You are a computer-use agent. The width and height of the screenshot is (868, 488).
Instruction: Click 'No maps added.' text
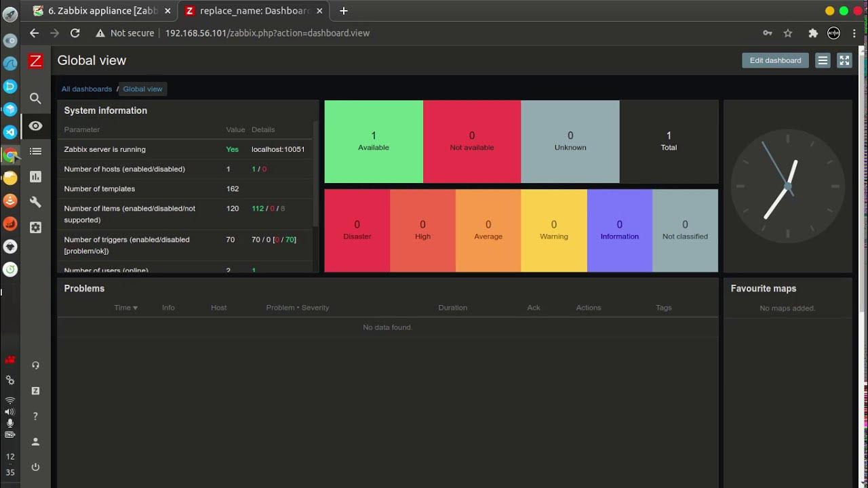point(787,308)
